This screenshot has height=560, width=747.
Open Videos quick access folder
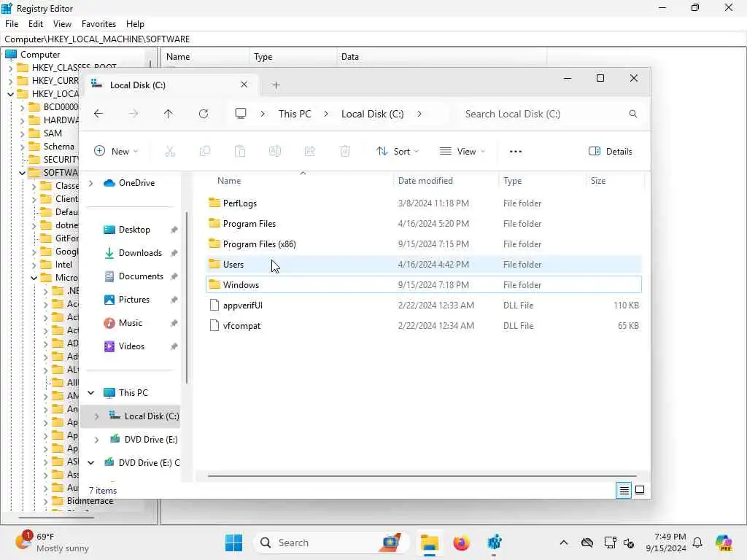pos(131,346)
